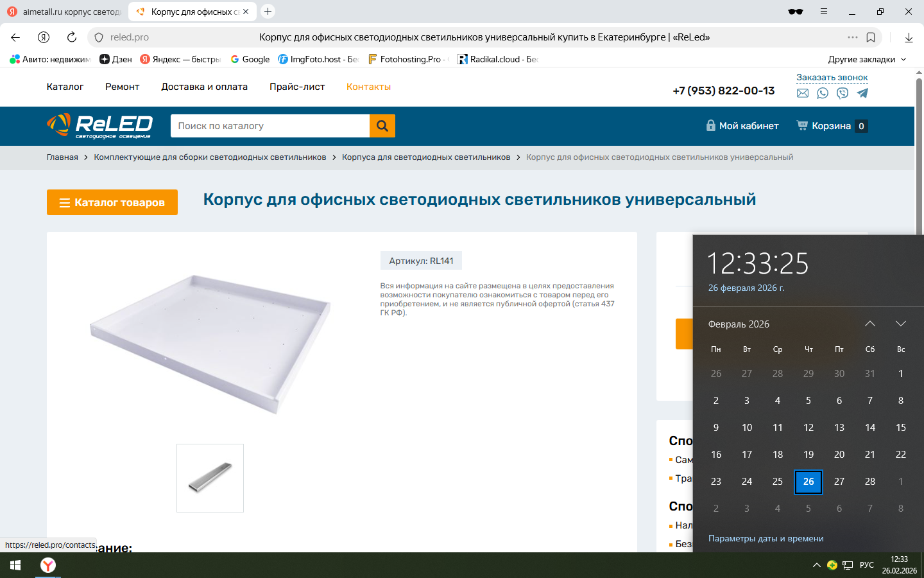
Task: Reload the page with the refresh icon
Action: tap(72, 37)
